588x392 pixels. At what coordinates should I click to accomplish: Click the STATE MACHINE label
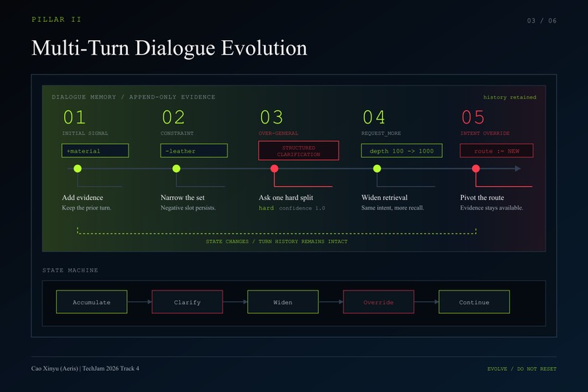click(x=70, y=270)
